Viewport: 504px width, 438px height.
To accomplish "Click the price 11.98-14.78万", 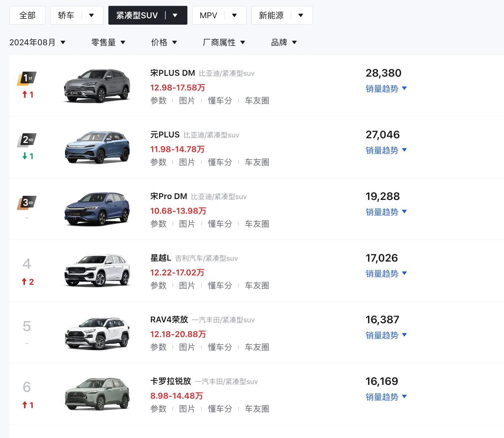I will [177, 149].
